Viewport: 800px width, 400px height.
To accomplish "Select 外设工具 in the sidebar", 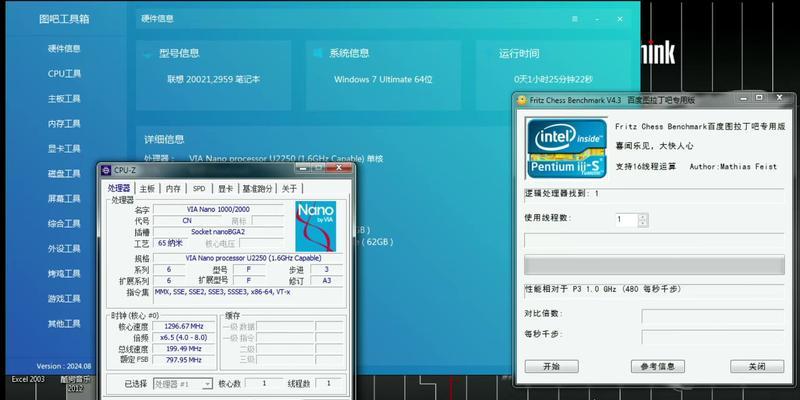I will [x=64, y=248].
